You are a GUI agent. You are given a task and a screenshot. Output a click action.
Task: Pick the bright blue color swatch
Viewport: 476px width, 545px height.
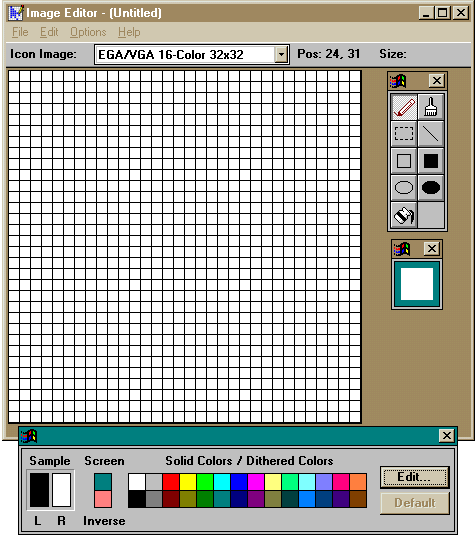coord(239,482)
